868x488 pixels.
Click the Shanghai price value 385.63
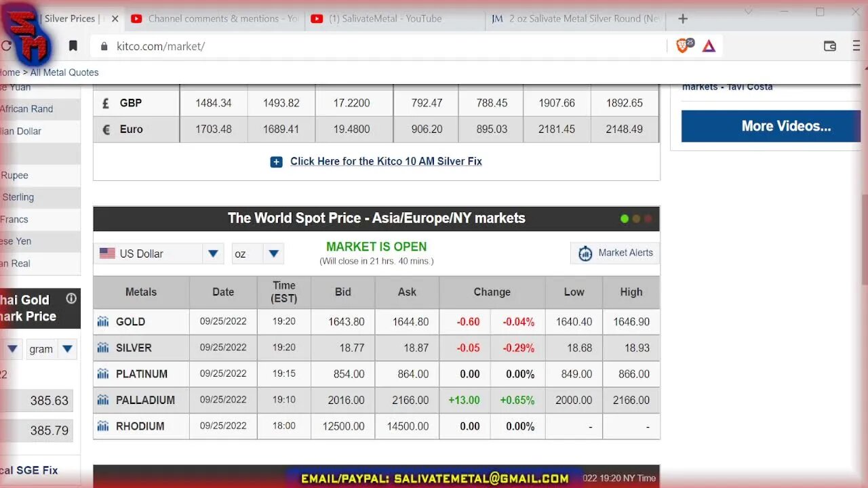pos(50,401)
